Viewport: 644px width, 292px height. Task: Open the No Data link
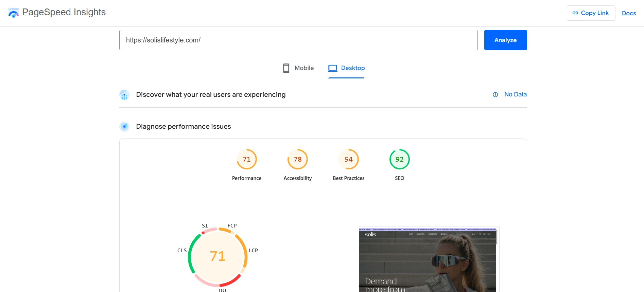515,94
